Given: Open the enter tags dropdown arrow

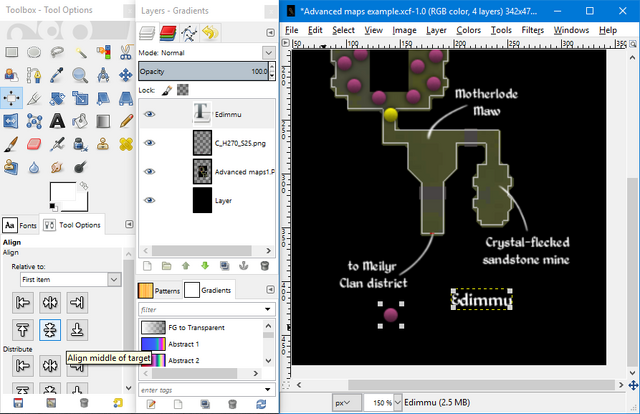Looking at the screenshot, I should click(268, 390).
